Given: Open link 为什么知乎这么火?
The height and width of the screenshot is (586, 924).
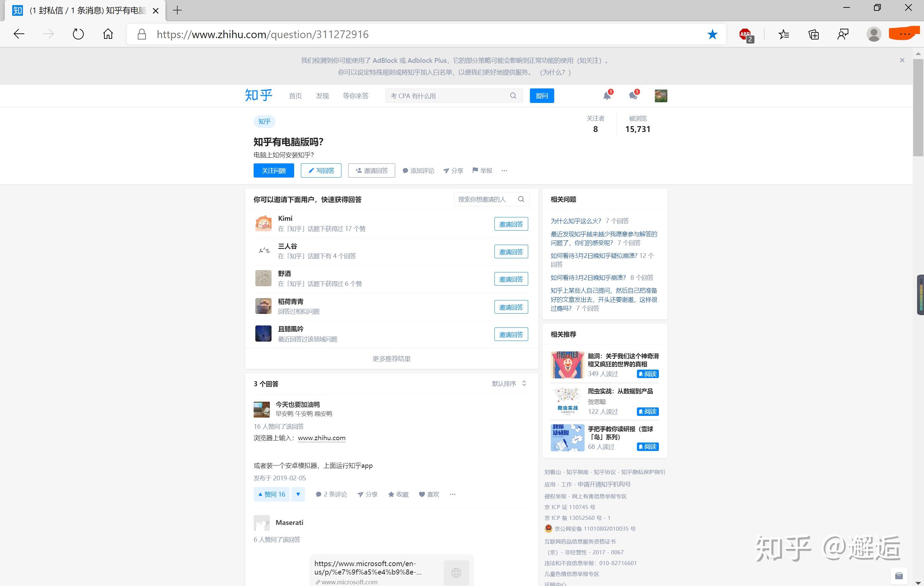Looking at the screenshot, I should [575, 221].
